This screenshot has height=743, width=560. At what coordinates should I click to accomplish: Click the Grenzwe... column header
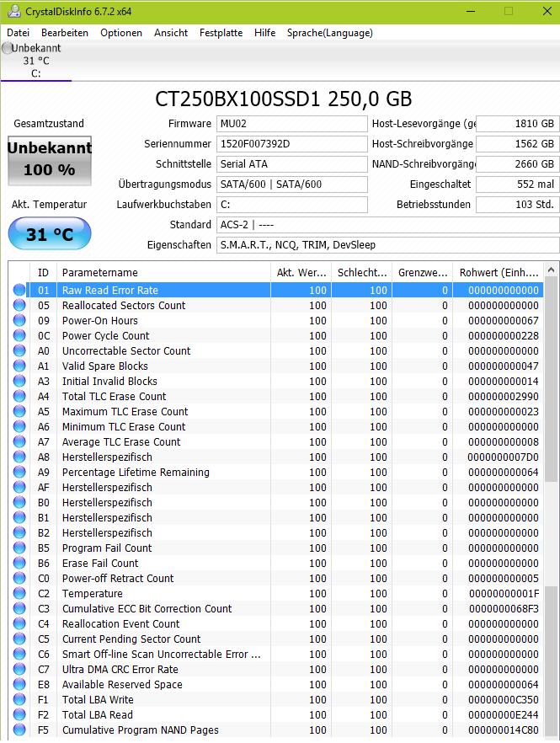(423, 272)
